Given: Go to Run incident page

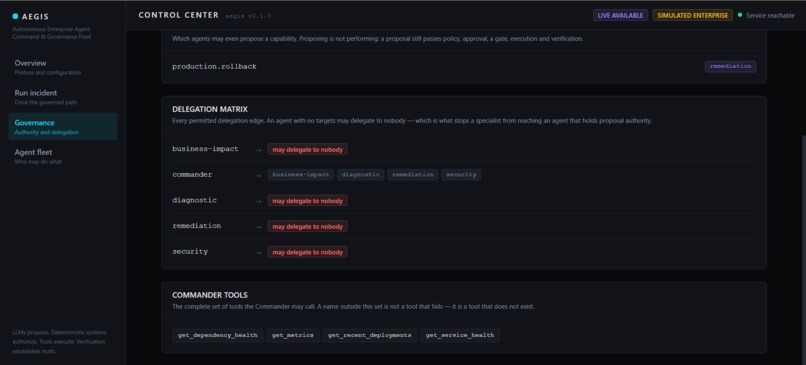Looking at the screenshot, I should click(x=63, y=97).
